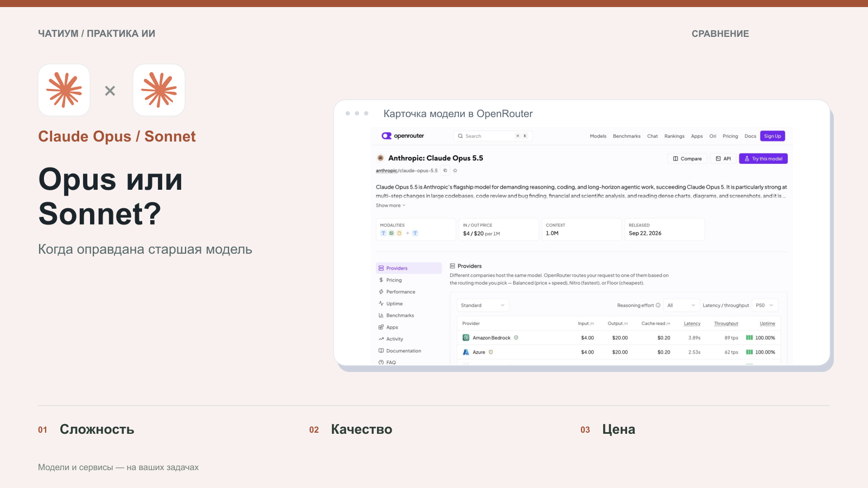The width and height of the screenshot is (868, 488).
Task: Open Models in the top navigation
Action: (598, 136)
